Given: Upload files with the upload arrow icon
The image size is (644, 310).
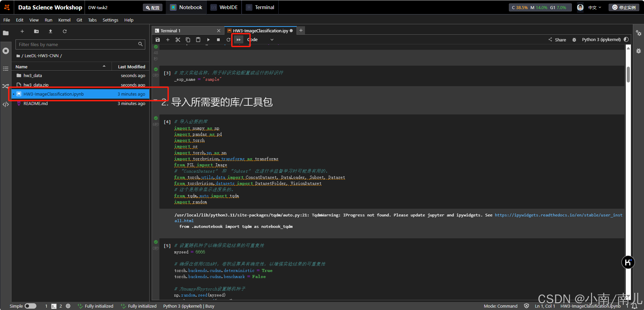Looking at the screenshot, I should coord(51,31).
